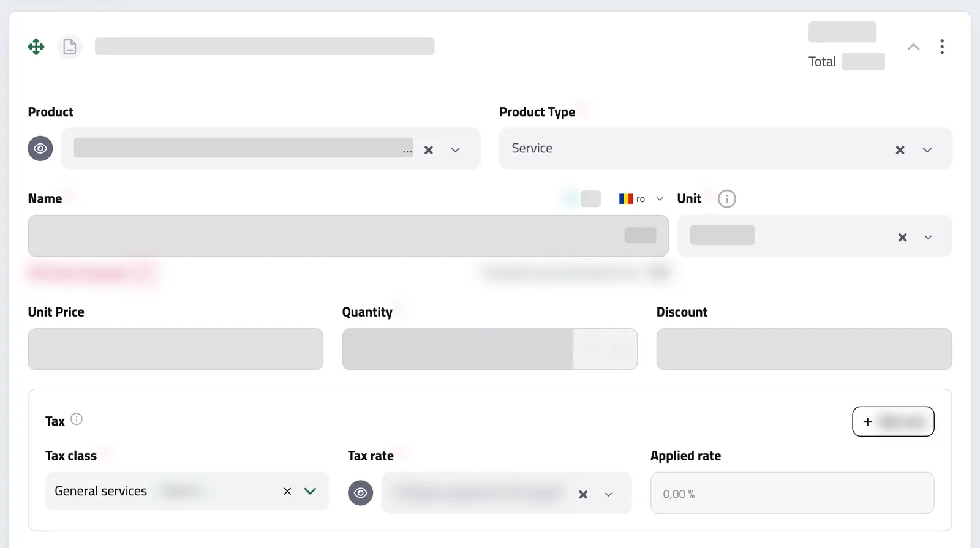Viewport: 980px width, 548px height.
Task: Clear the General services tax class
Action: pyautogui.click(x=287, y=491)
